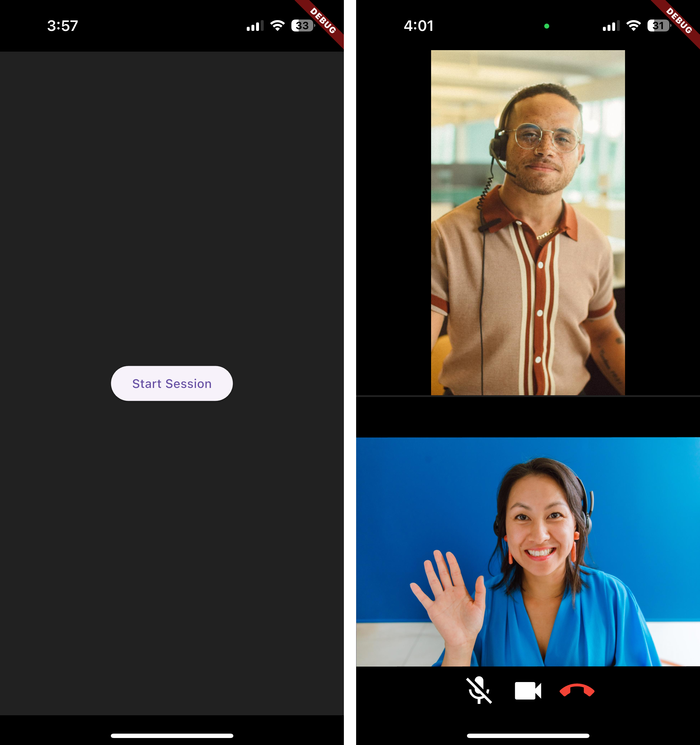700x745 pixels.
Task: Toggle the video camera icon
Action: click(528, 691)
